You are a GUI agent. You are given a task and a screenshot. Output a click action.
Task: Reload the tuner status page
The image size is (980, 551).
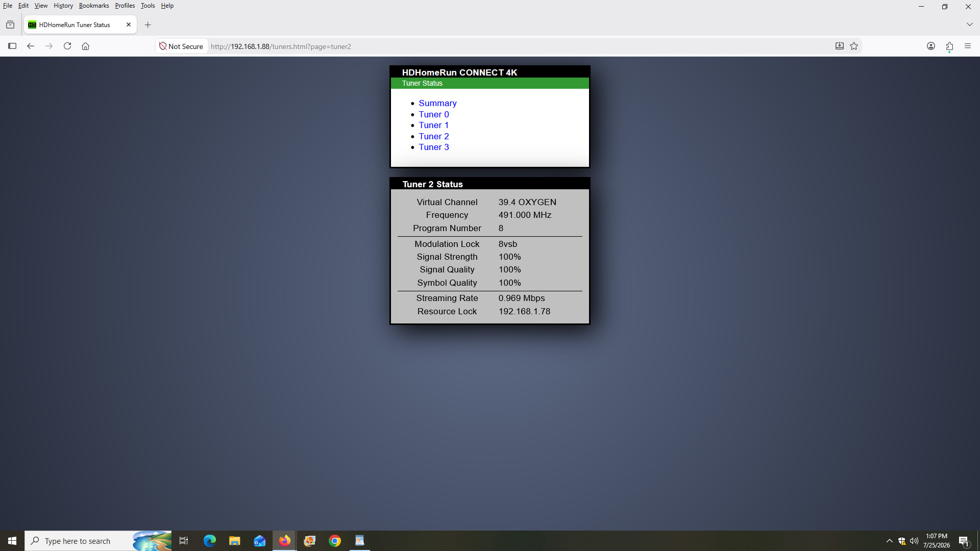click(x=67, y=46)
